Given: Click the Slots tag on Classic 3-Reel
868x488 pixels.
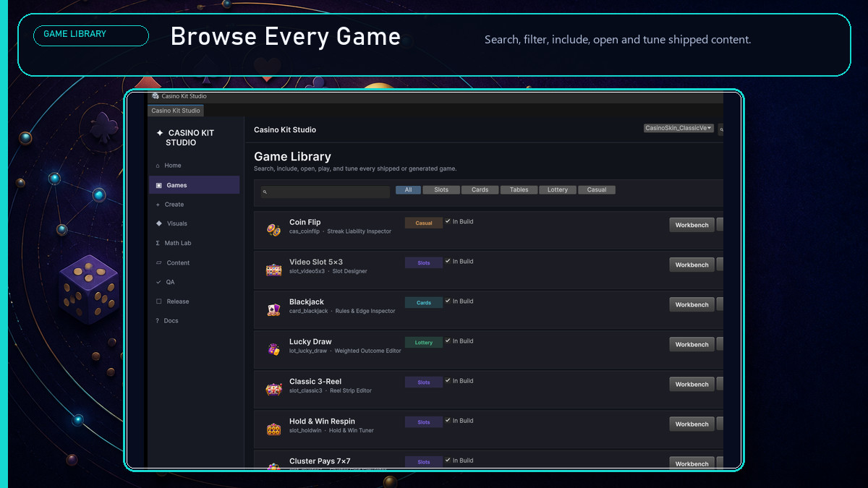Looking at the screenshot, I should (424, 382).
